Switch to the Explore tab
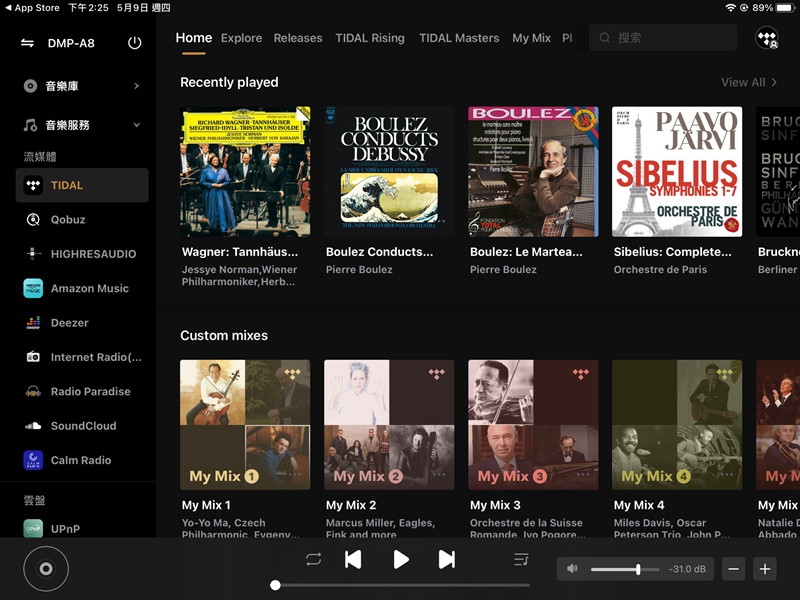 (x=241, y=38)
